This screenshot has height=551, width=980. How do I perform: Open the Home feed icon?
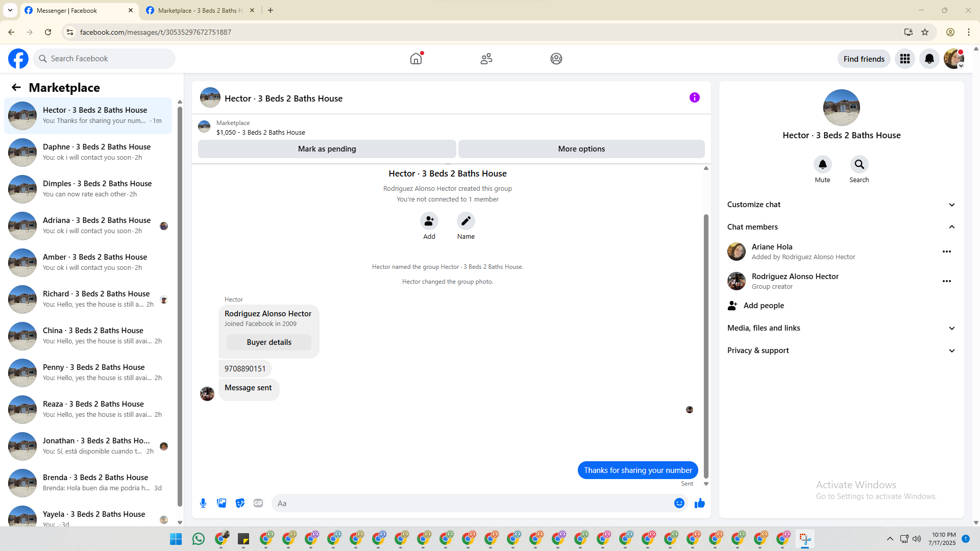pyautogui.click(x=416, y=59)
